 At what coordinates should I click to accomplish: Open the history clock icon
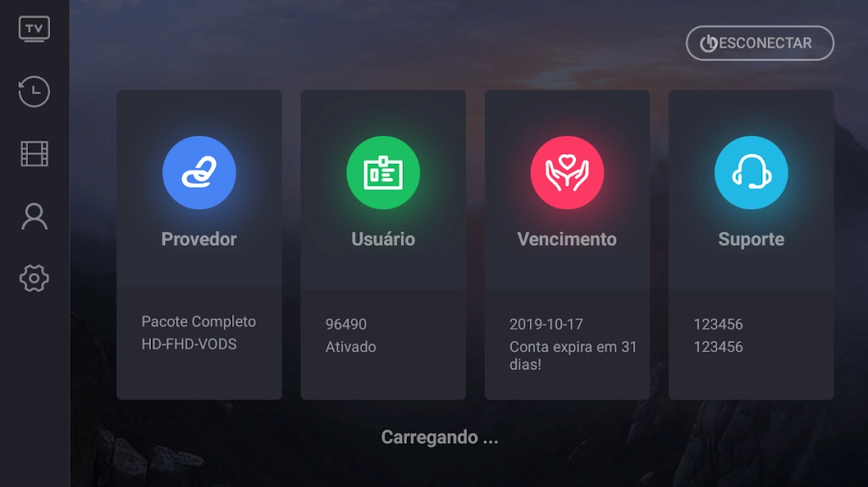pos(34,92)
